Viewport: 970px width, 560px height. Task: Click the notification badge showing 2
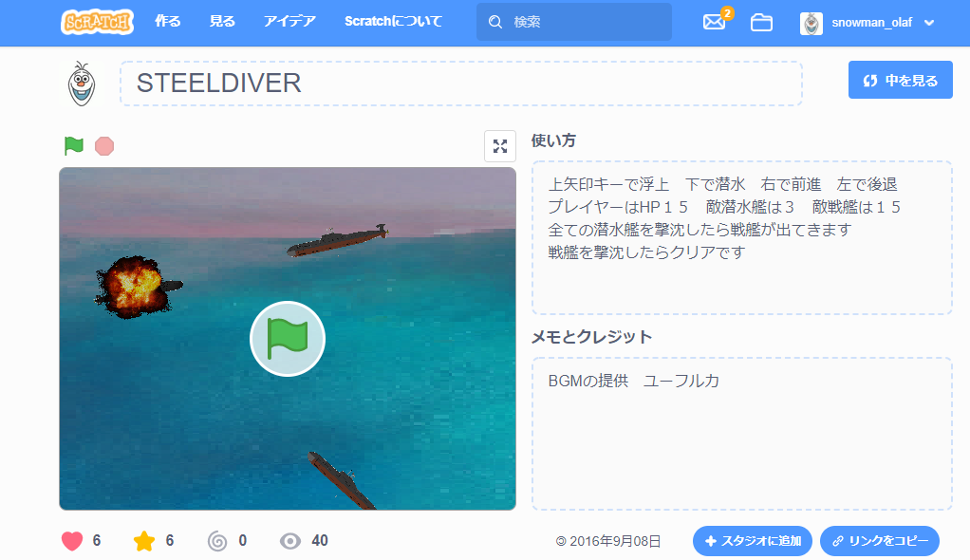pyautogui.click(x=727, y=13)
